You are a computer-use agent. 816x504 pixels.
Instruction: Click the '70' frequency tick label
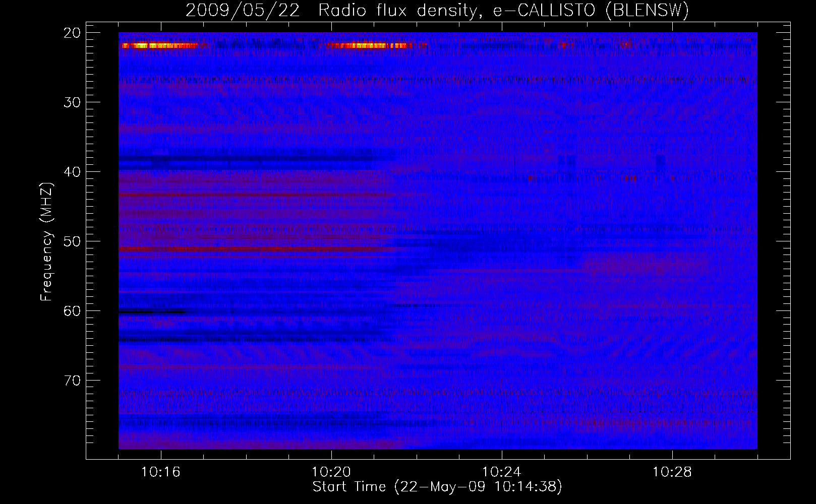pyautogui.click(x=73, y=381)
